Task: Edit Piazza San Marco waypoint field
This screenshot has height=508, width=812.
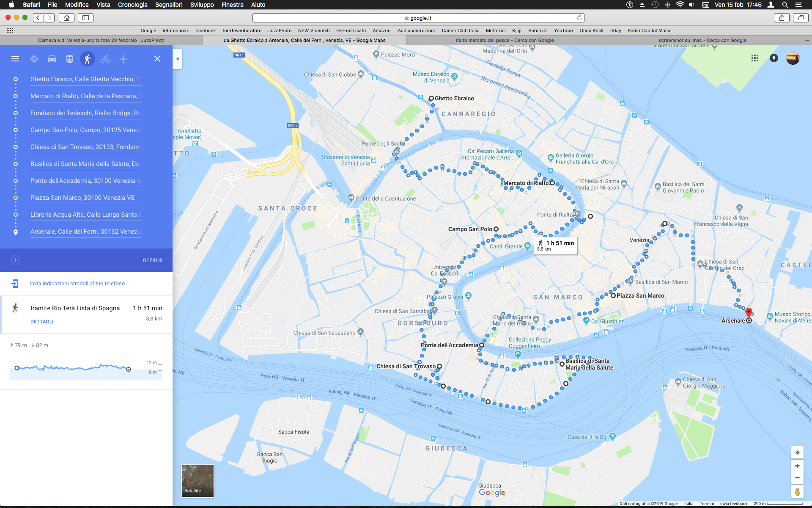Action: (86, 198)
